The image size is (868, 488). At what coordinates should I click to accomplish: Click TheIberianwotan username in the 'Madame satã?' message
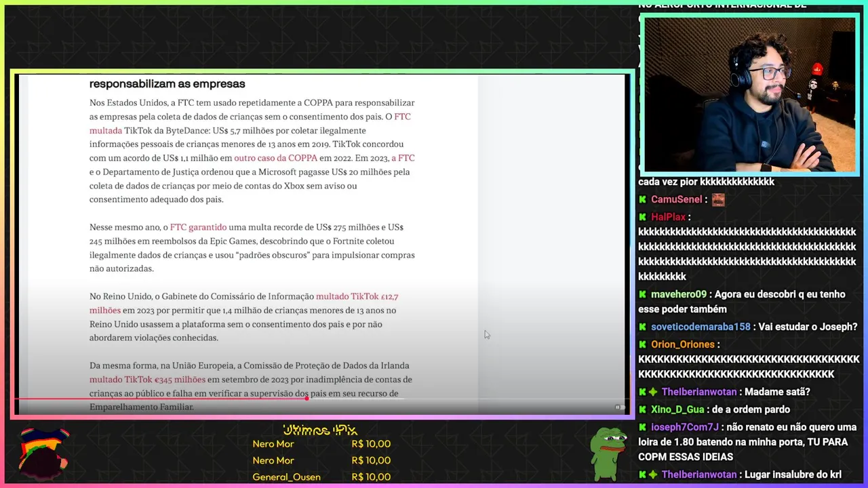click(701, 392)
